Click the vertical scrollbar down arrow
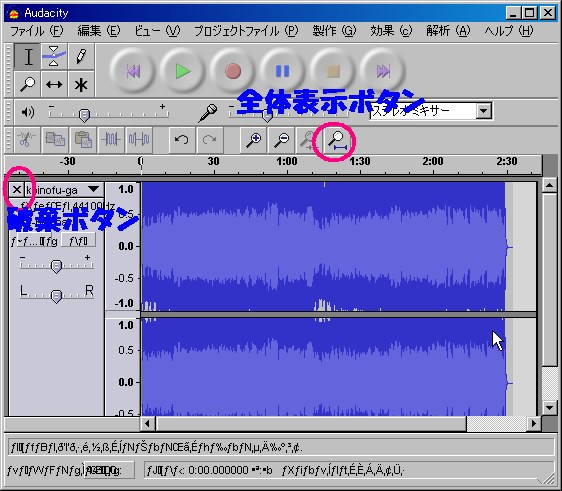This screenshot has width=562, height=491. (549, 407)
